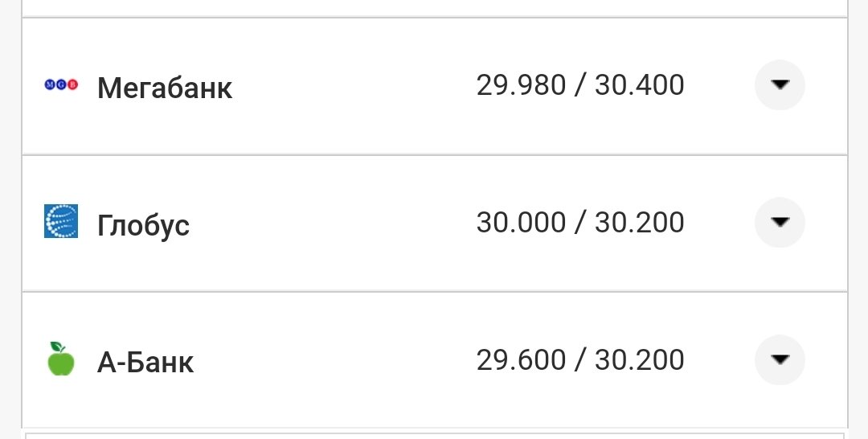868x439 pixels.
Task: Expand the Мегабанк rate details arrow
Action: pyautogui.click(x=780, y=85)
